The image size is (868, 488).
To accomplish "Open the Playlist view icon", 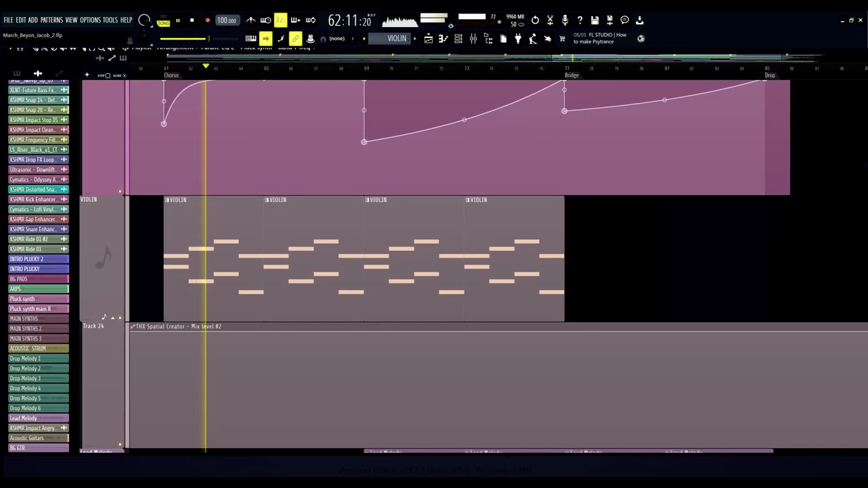I will (x=429, y=39).
